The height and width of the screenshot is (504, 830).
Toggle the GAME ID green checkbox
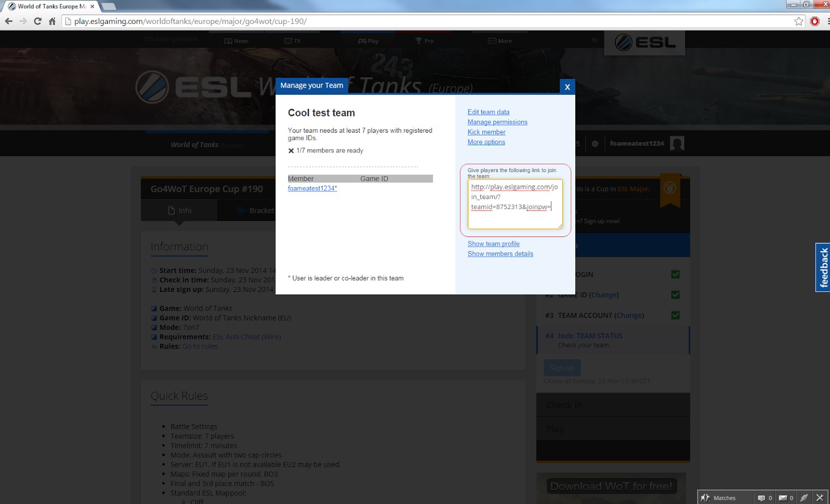[x=675, y=295]
